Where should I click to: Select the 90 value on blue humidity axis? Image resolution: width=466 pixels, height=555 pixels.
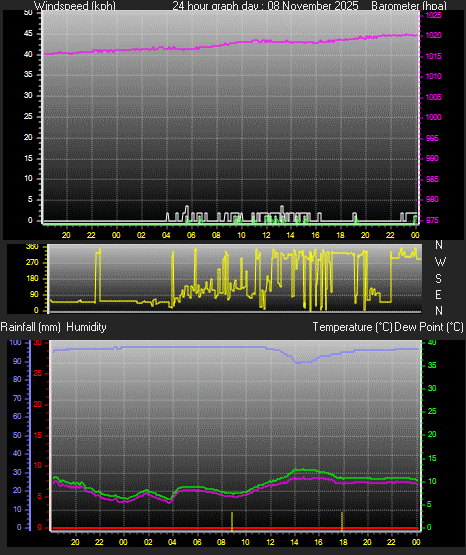click(17, 361)
